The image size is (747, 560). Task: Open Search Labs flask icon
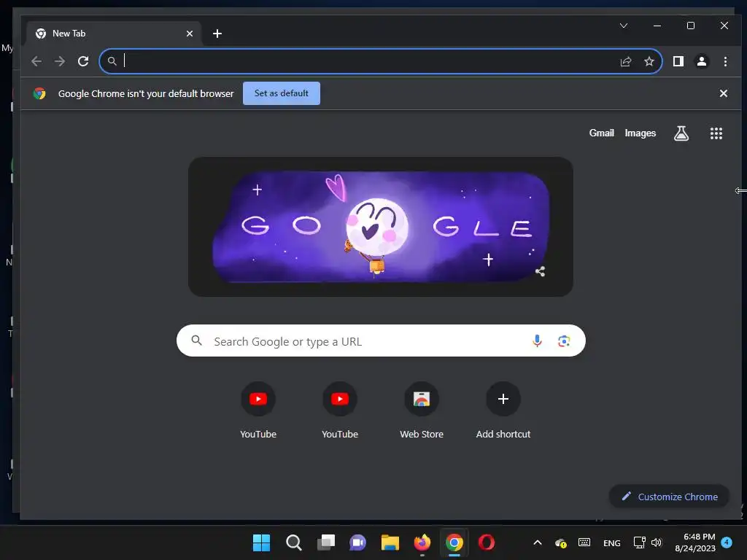681,133
